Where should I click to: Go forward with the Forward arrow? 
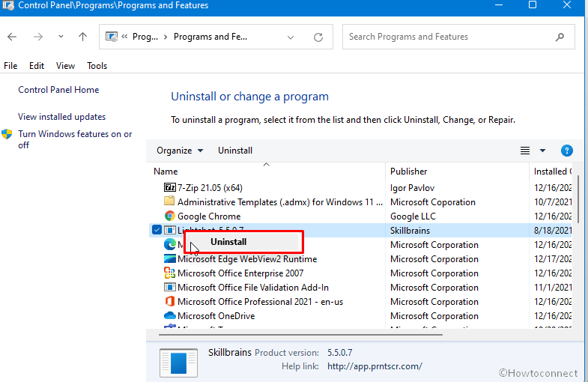point(38,37)
